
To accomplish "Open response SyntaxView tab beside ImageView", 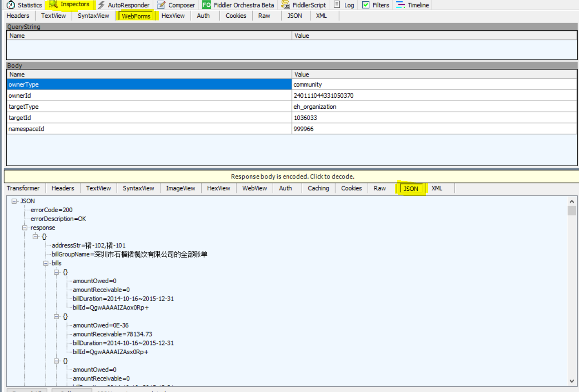I will [x=138, y=188].
